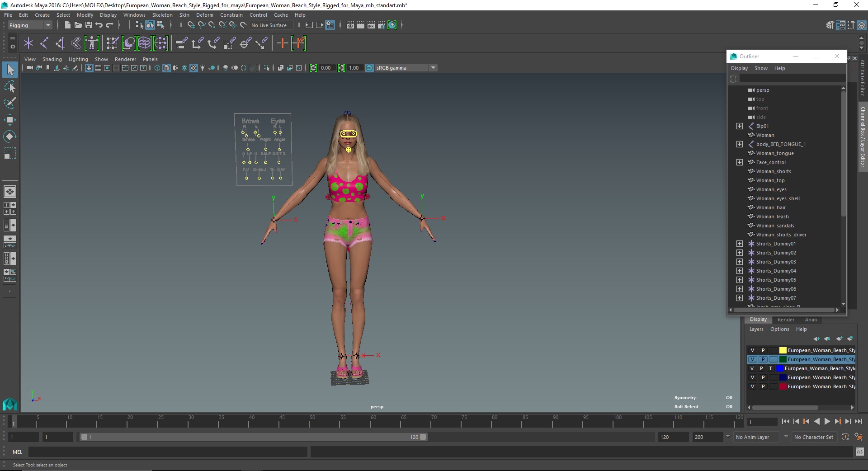The width and height of the screenshot is (868, 471).
Task: Expand Face_control in Outliner
Action: [740, 162]
